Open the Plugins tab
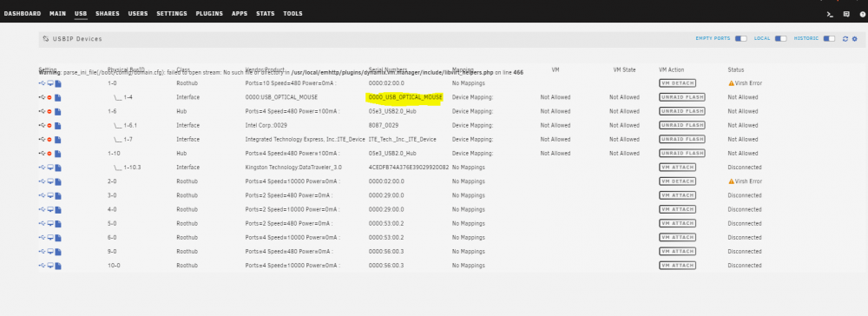The image size is (868, 316). [x=209, y=13]
